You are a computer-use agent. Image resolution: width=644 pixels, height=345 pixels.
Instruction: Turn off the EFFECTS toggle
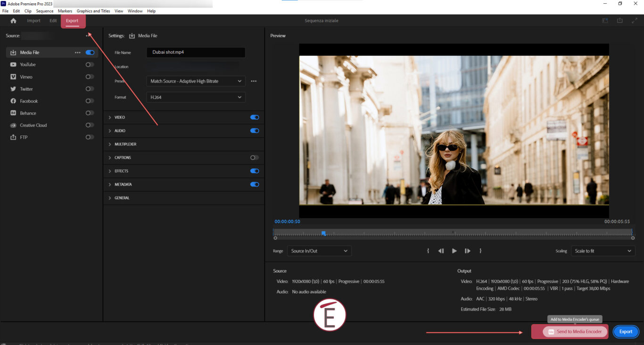coord(255,171)
